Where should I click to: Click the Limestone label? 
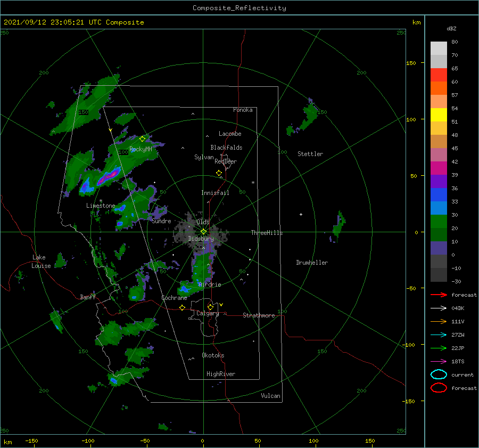101,206
